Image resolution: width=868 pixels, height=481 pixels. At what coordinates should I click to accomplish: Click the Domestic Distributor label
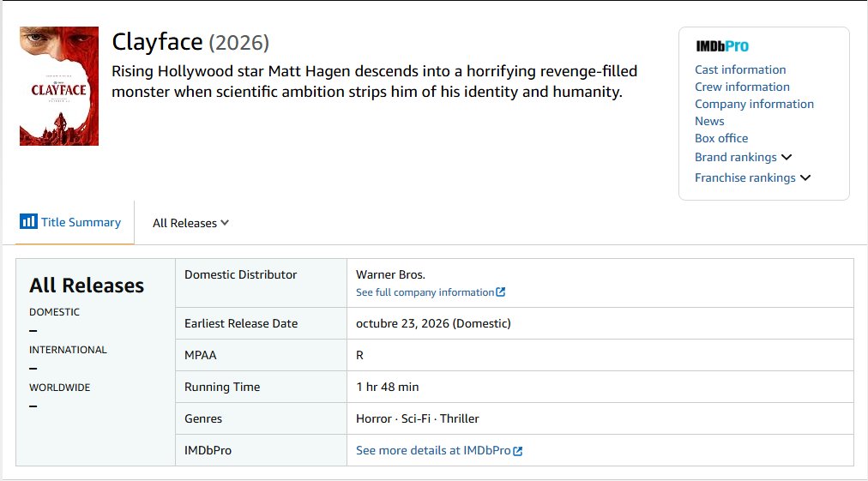tap(240, 274)
